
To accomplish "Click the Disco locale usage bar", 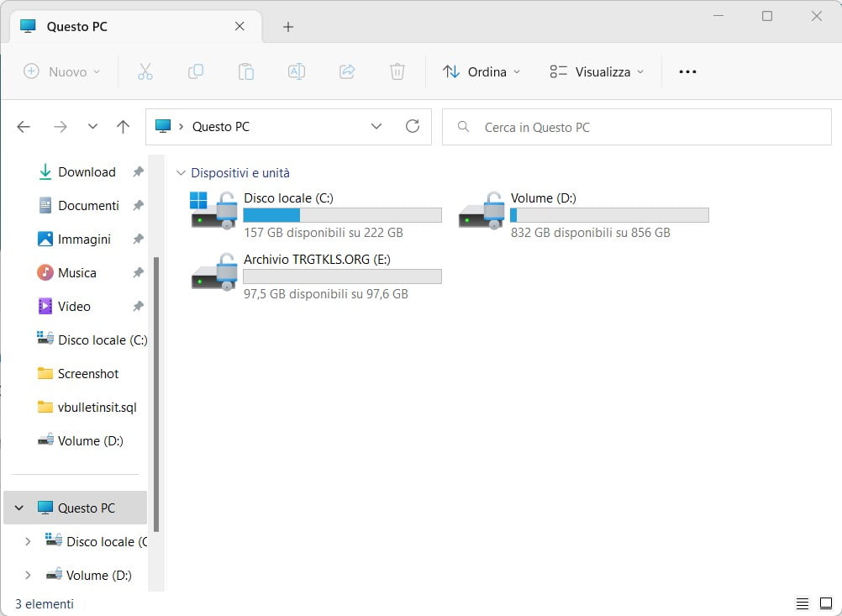I will click(342, 215).
